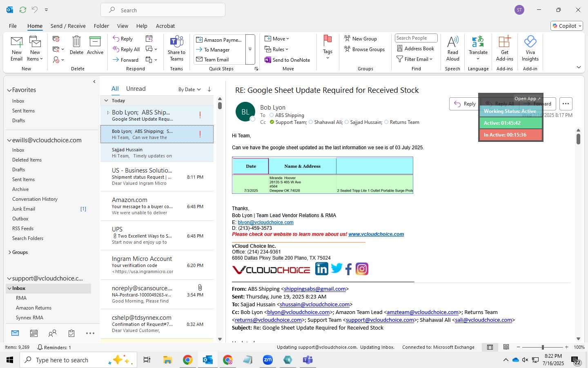Collapse the Favorites section
Viewport: 588px width, 368px height.
(x=9, y=90)
